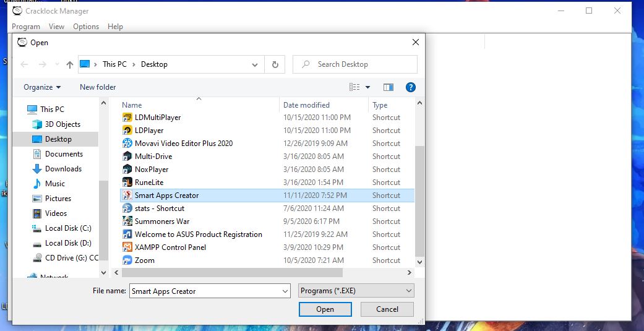This screenshot has height=331, width=644.
Task: Open the Organize dropdown menu
Action: [x=42, y=87]
